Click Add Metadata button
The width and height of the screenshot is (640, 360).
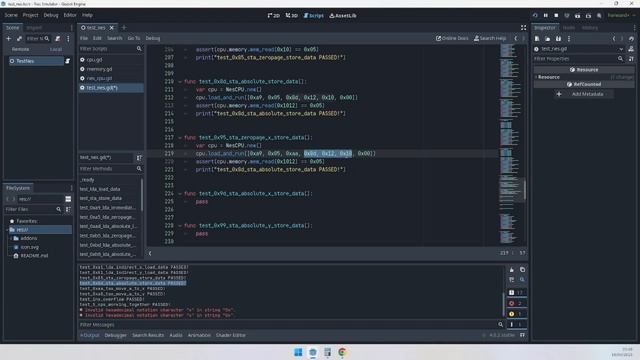click(584, 94)
